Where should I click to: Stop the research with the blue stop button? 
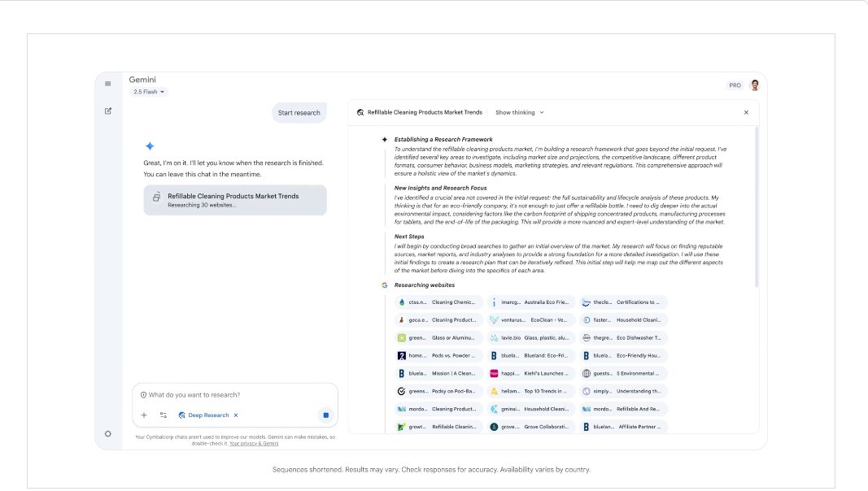click(326, 415)
